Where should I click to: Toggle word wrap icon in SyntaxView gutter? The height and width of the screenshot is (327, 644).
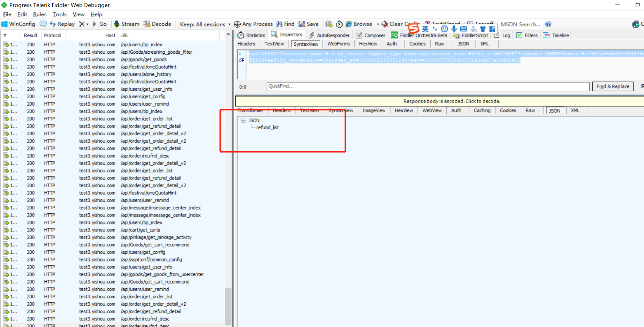tap(241, 60)
